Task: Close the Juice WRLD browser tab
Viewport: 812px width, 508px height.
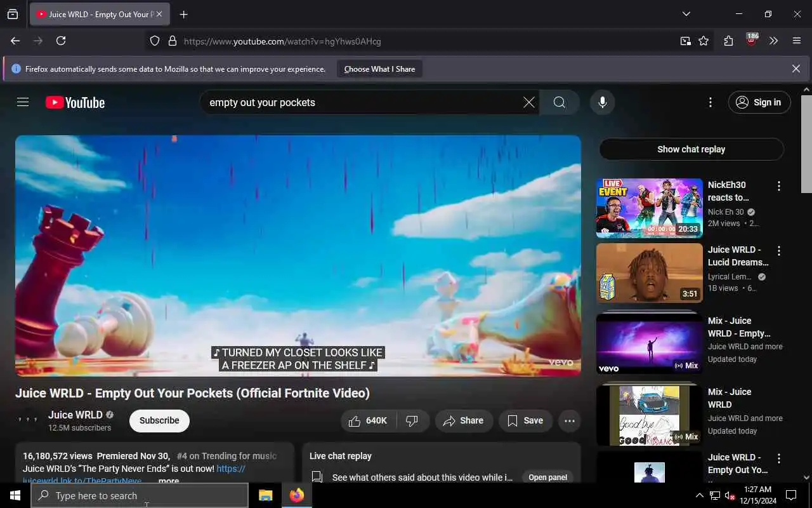Action: (159, 14)
